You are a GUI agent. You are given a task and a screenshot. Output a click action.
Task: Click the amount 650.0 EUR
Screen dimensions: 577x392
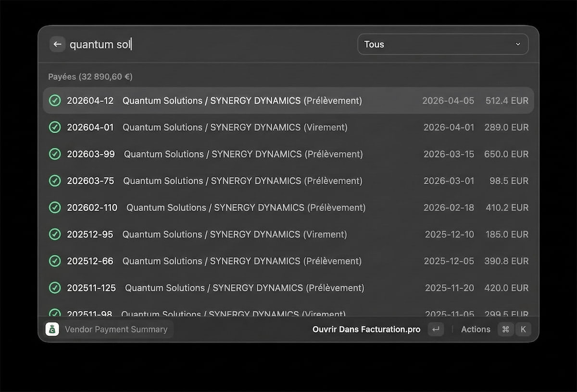pyautogui.click(x=507, y=154)
